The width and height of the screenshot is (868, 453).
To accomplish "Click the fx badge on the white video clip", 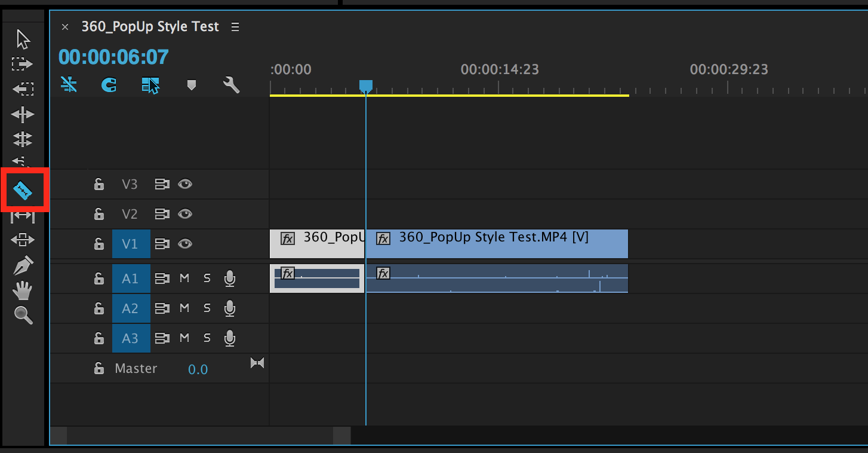I will 288,239.
